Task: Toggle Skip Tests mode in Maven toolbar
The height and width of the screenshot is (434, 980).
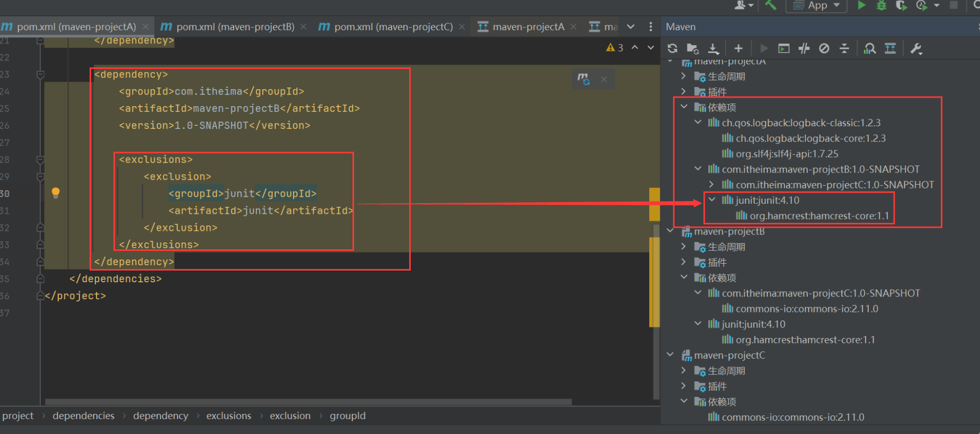Action: tap(824, 48)
